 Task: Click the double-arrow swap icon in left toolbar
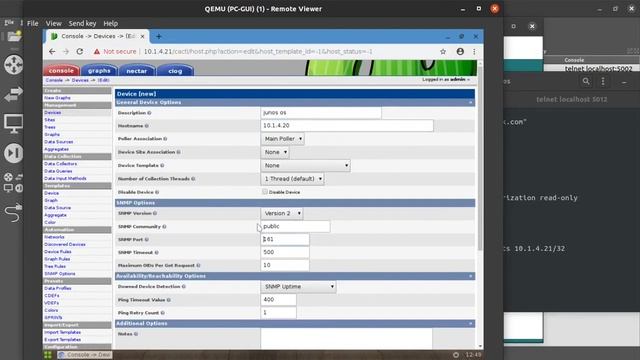pyautogui.click(x=13, y=95)
